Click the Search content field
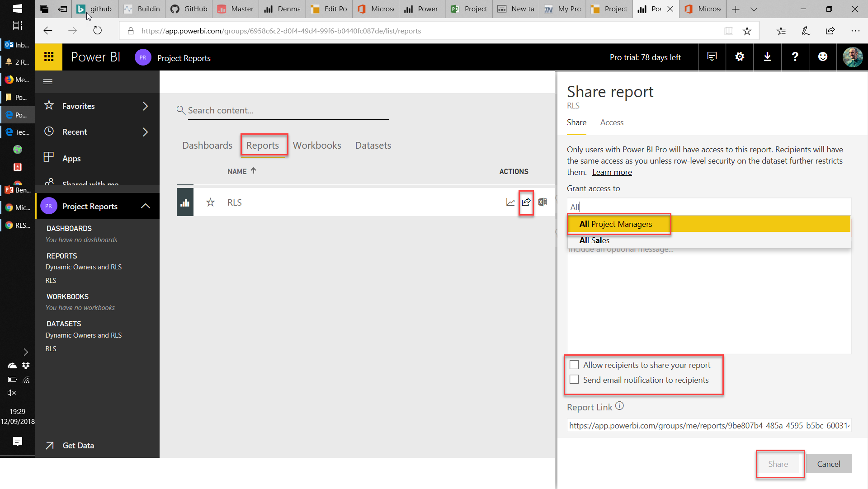The height and width of the screenshot is (489, 868). (x=288, y=111)
